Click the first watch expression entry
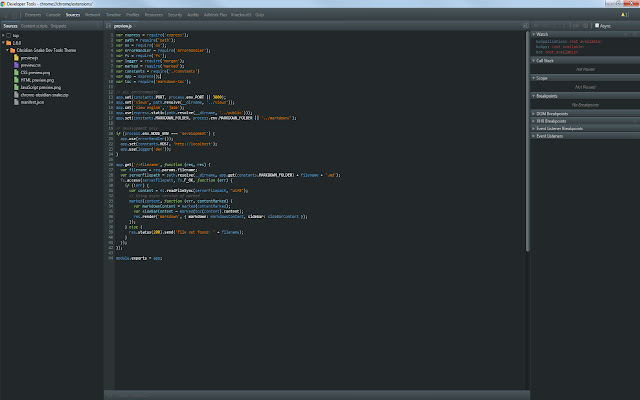The image size is (640, 400). 569,42
